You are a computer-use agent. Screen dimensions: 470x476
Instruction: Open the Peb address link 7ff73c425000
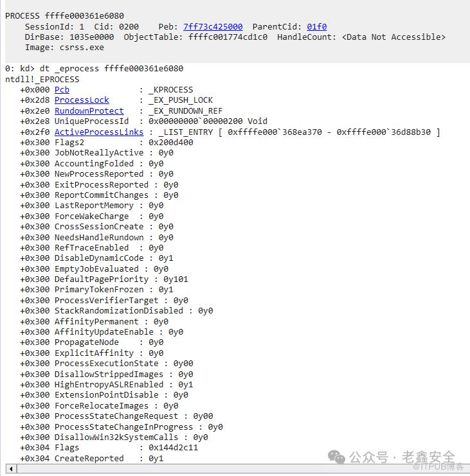213,27
